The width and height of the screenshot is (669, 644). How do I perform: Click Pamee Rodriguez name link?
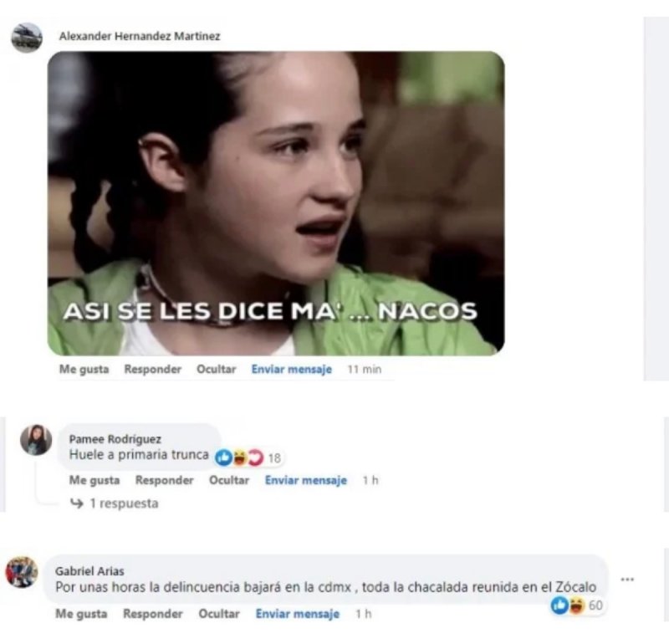pyautogui.click(x=115, y=439)
